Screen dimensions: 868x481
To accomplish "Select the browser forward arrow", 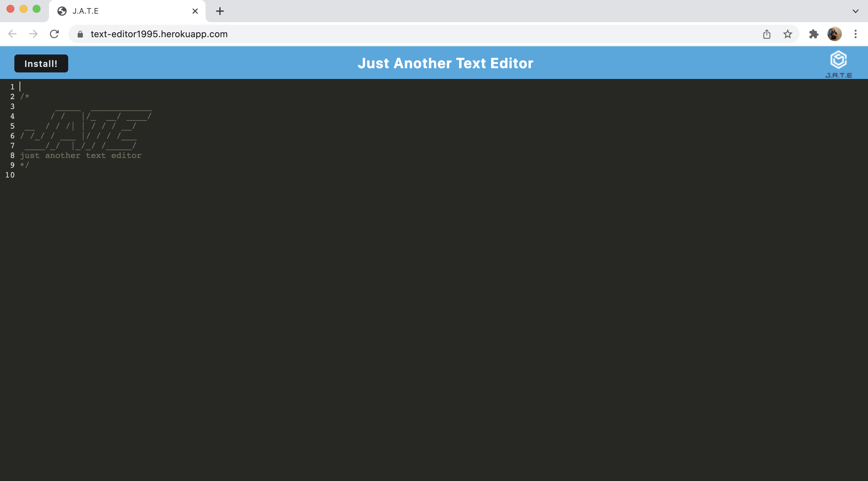I will pyautogui.click(x=33, y=34).
